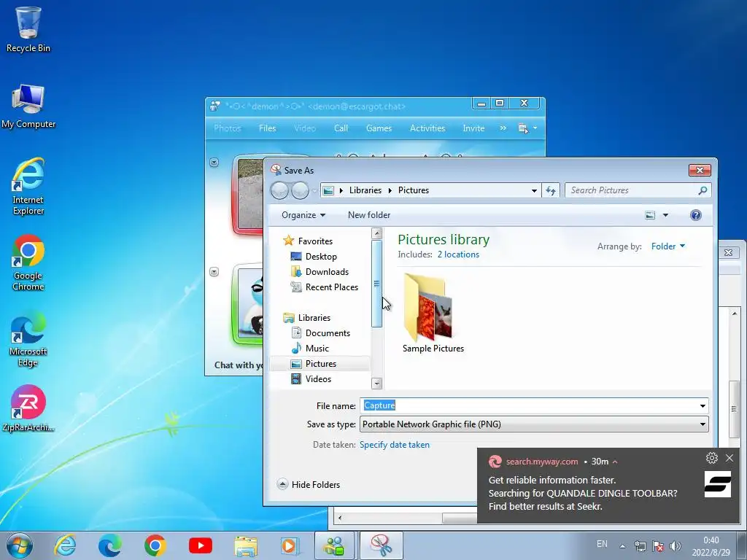747x560 pixels.
Task: Click the navigation pane scroll up arrow
Action: pyautogui.click(x=377, y=233)
